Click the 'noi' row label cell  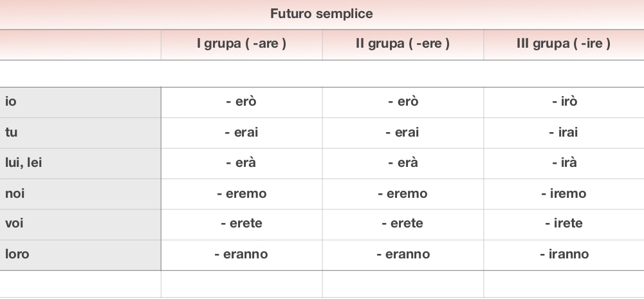[15, 193]
